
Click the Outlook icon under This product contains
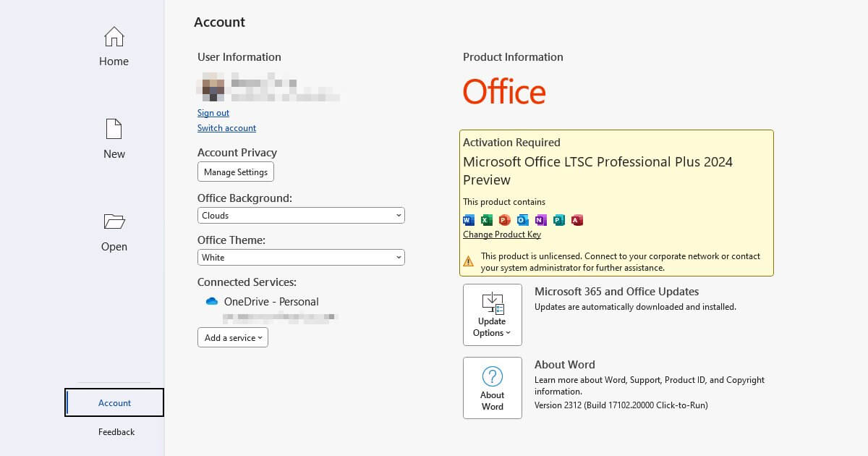(x=523, y=219)
